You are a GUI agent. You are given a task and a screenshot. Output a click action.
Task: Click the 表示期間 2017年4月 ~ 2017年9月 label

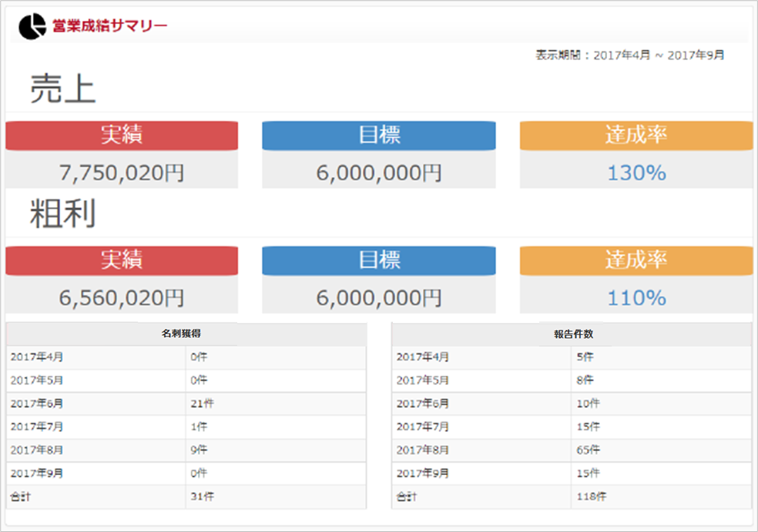[629, 55]
